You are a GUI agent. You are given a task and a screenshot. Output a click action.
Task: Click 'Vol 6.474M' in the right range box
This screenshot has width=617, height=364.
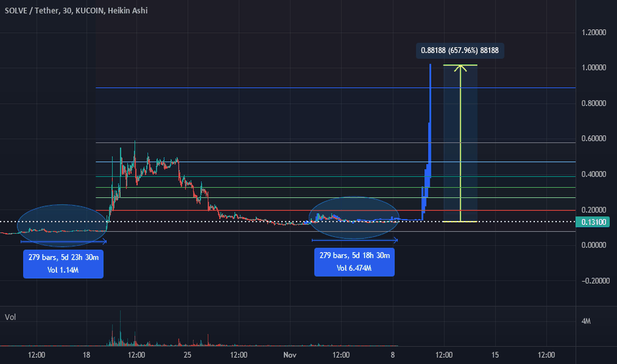click(x=354, y=268)
